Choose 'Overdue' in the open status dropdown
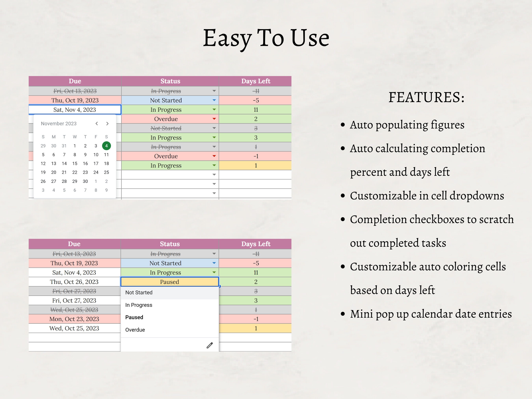 coord(135,329)
